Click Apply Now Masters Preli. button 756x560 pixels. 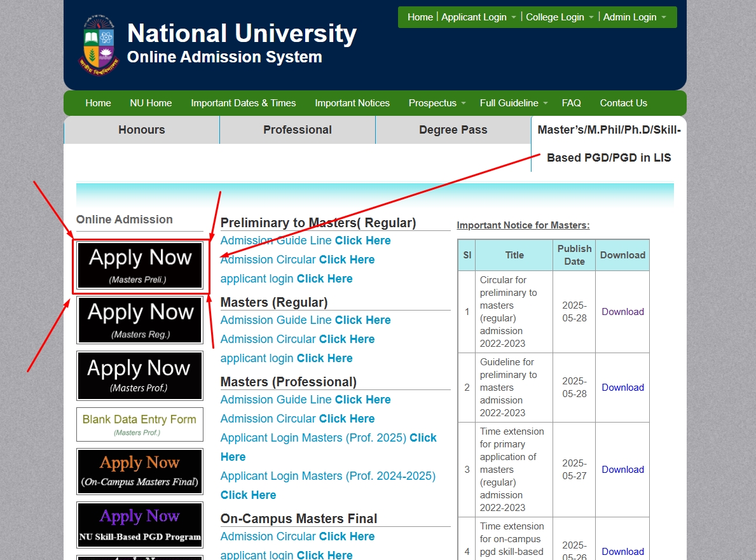coord(140,265)
